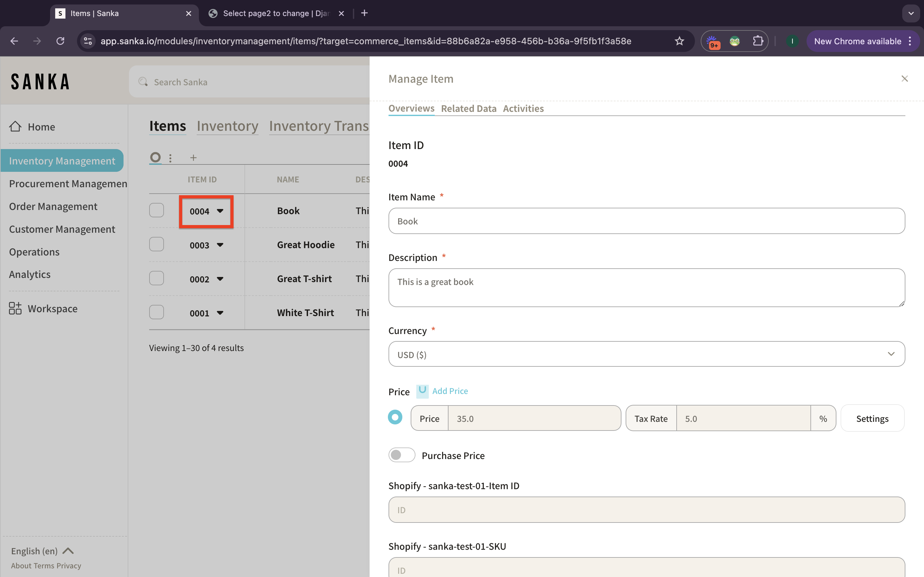Open the Currency USD dropdown
The width and height of the screenshot is (924, 577).
646,354
